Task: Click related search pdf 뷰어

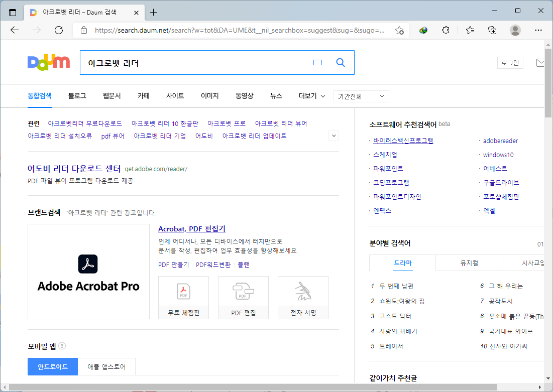Action: click(113, 136)
